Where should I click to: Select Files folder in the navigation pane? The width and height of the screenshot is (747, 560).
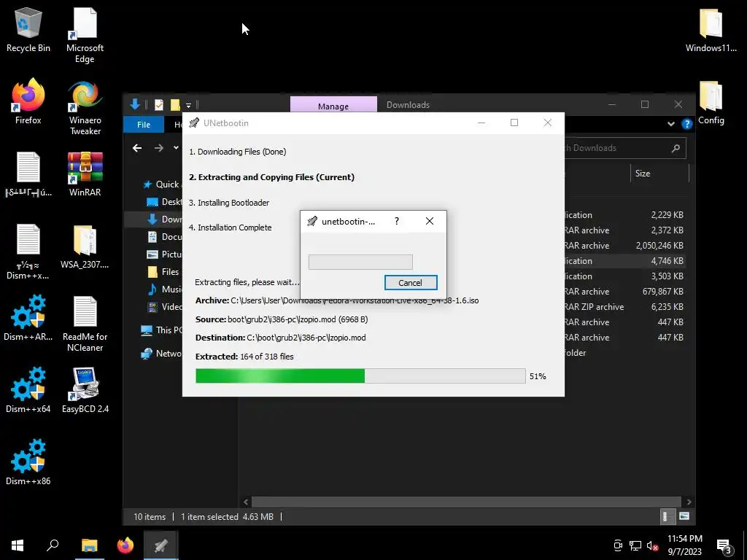point(164,271)
